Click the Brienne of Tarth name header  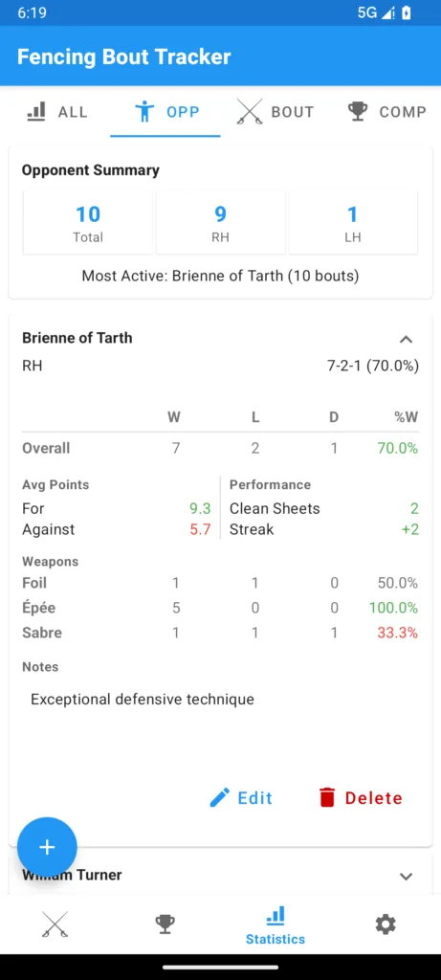(x=77, y=338)
